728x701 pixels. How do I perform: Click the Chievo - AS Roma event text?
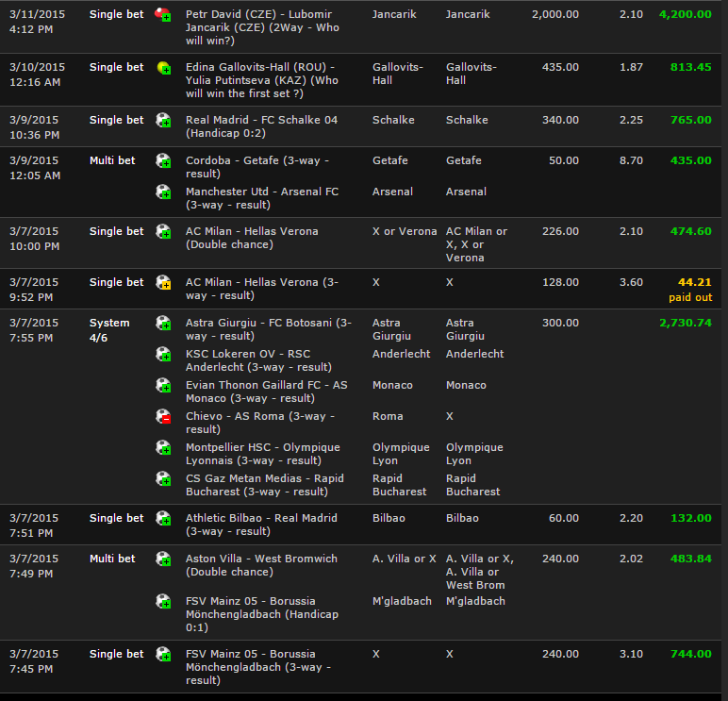pos(260,423)
